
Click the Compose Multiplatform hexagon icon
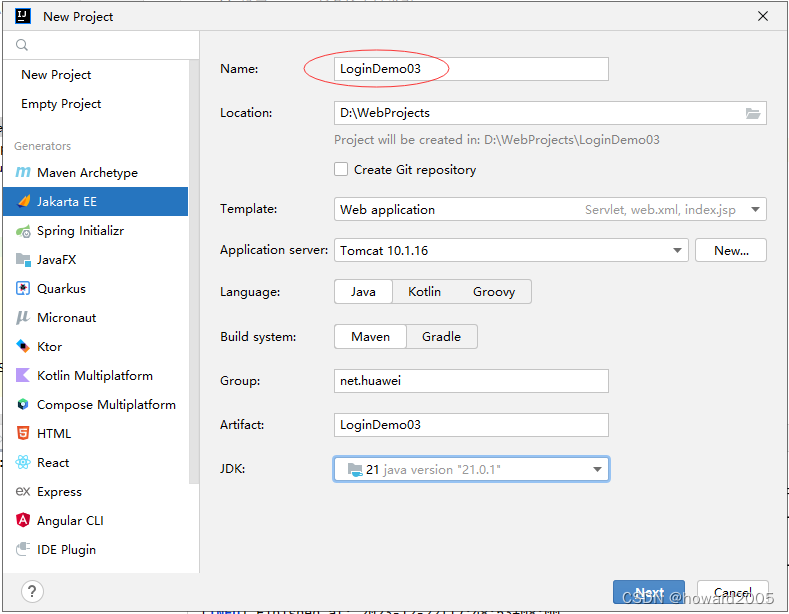(23, 405)
